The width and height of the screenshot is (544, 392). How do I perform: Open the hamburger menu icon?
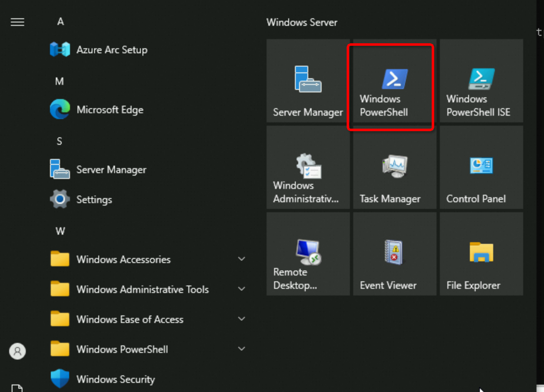tap(17, 22)
